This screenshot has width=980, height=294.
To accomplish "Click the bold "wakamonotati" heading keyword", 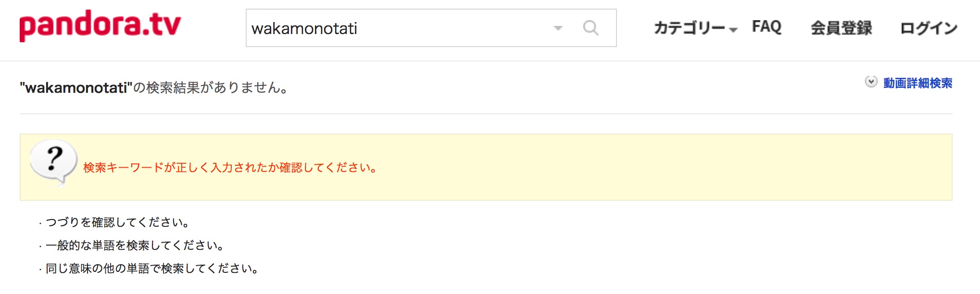I will click(x=76, y=88).
